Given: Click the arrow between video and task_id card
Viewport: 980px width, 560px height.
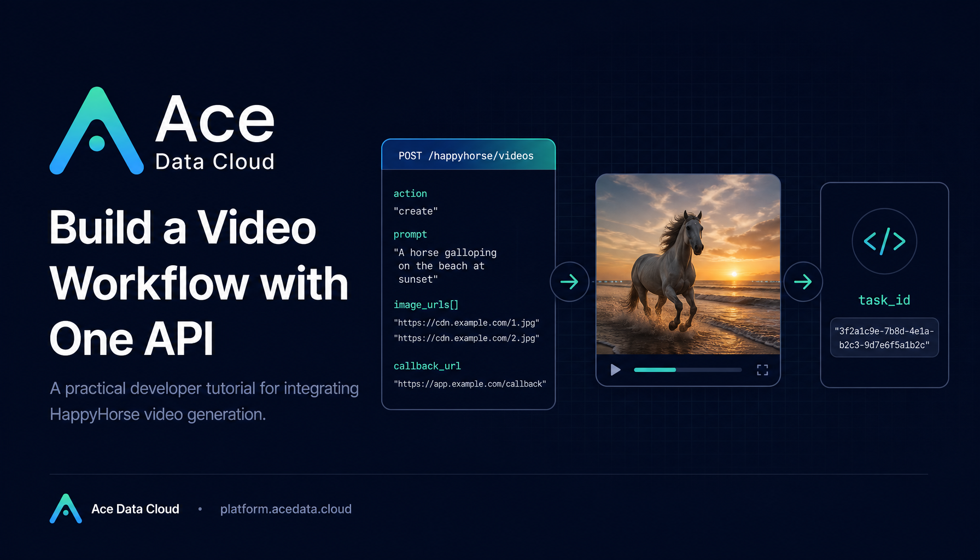Looking at the screenshot, I should pos(803,282).
